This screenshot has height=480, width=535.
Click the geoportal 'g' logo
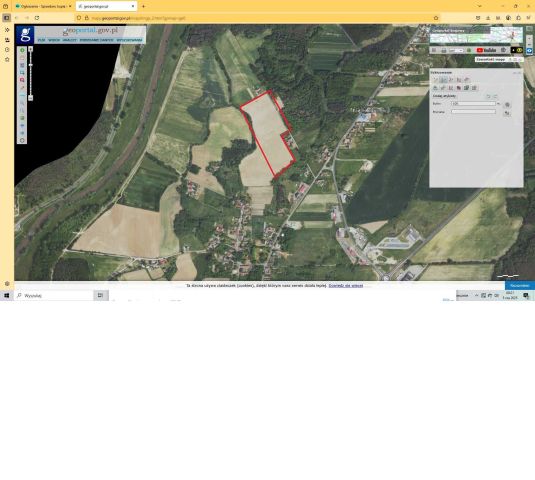click(x=25, y=35)
